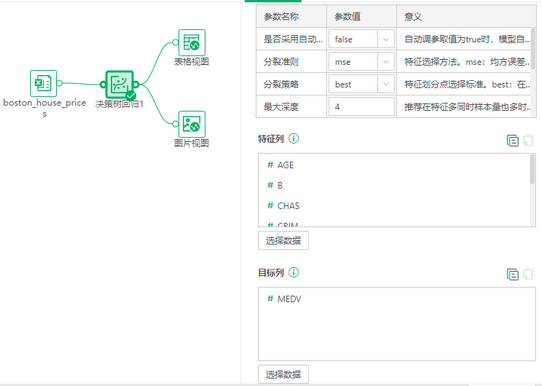Click output port of 决策树回归1 node
Image resolution: width=542 pixels, height=386 pixels.
(x=136, y=84)
